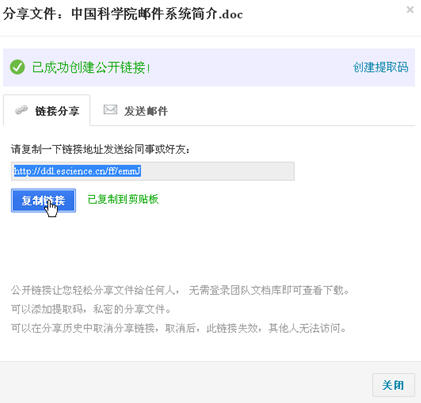The image size is (421, 403).
Task: Click the 已复制到剪贴板 confirmation message
Action: click(123, 199)
